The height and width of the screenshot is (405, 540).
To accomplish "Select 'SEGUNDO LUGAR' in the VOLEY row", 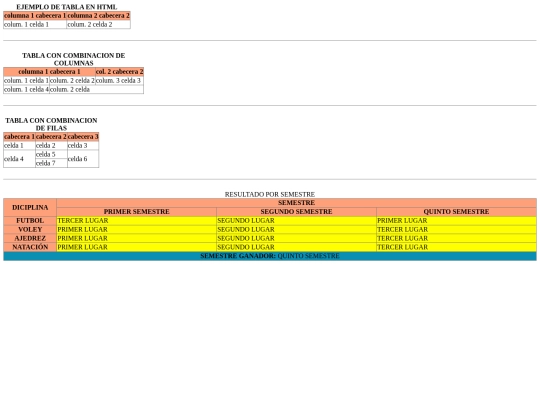I will tap(297, 230).
